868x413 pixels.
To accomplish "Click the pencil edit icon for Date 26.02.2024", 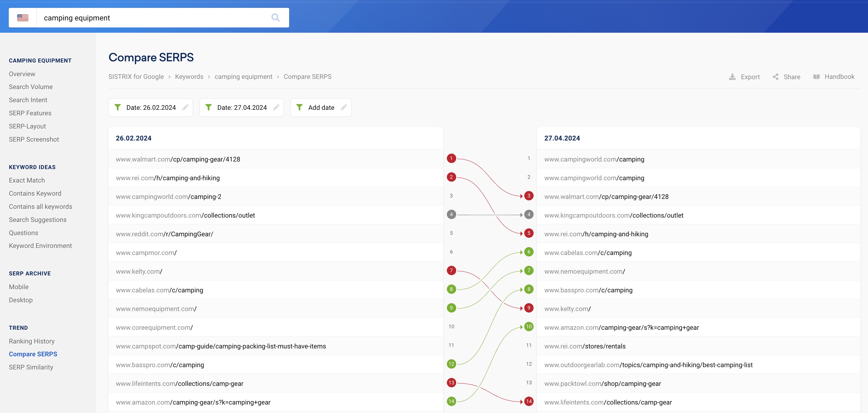I will (x=185, y=107).
